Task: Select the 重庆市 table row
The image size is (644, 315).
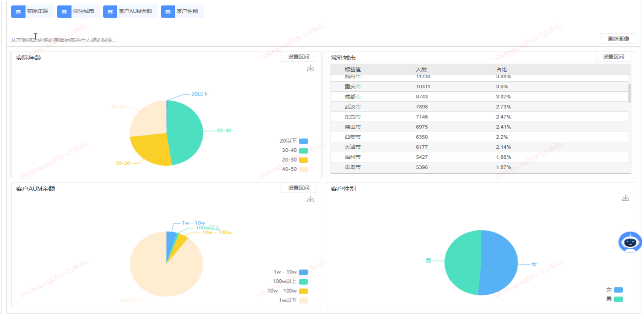Action: coord(479,86)
